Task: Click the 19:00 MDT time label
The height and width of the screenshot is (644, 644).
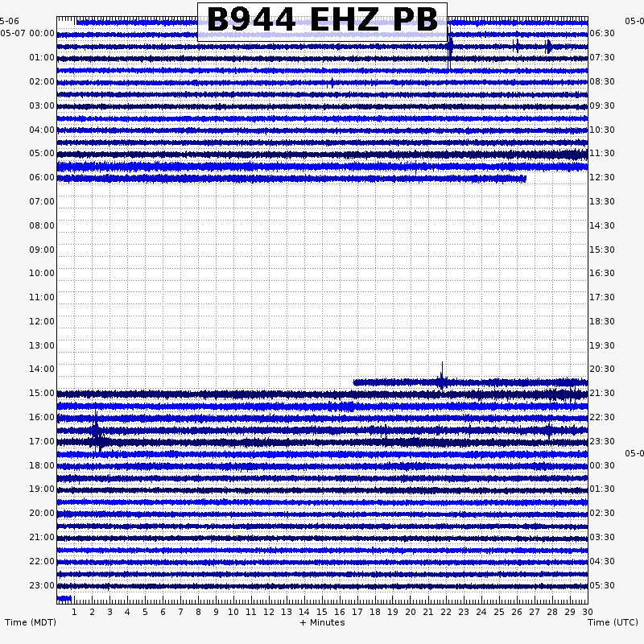Action: click(x=42, y=489)
